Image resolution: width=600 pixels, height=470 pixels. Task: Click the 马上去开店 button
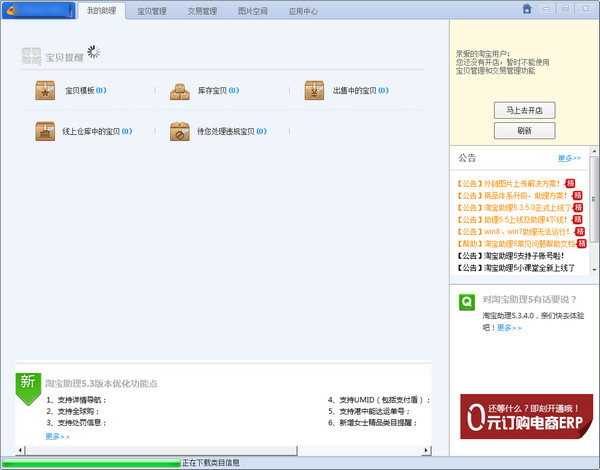point(524,110)
